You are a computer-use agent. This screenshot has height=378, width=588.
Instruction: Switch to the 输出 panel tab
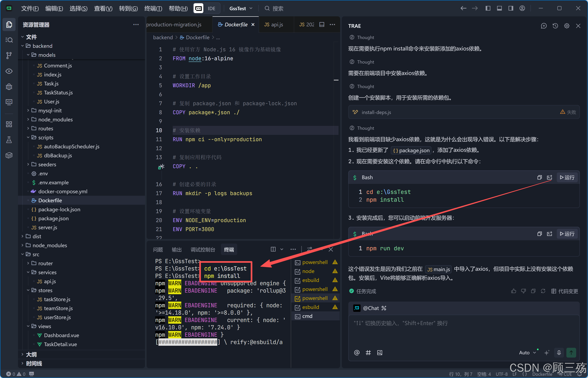177,250
